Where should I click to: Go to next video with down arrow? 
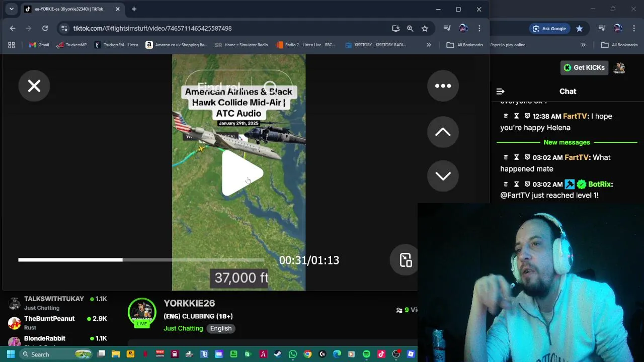(443, 176)
